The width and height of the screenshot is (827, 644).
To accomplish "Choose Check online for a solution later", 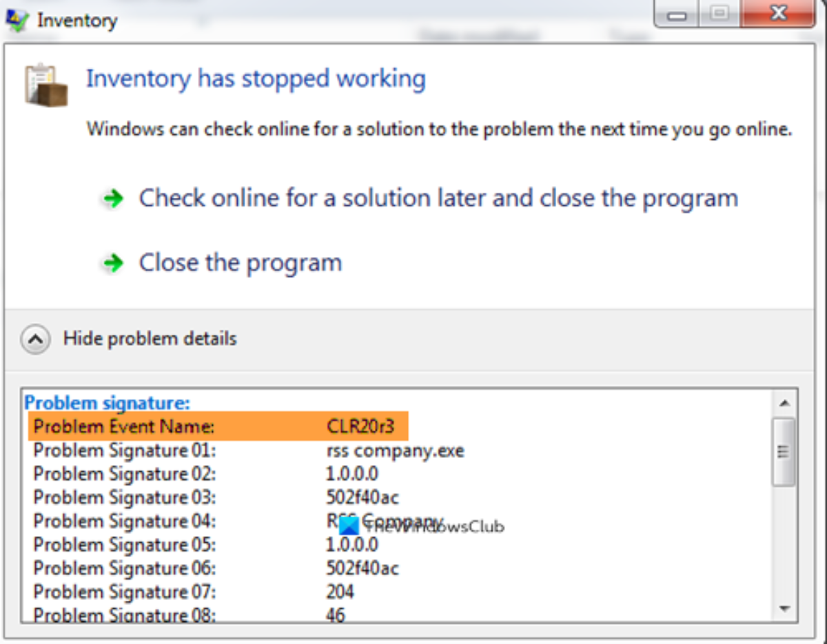I will (x=438, y=198).
